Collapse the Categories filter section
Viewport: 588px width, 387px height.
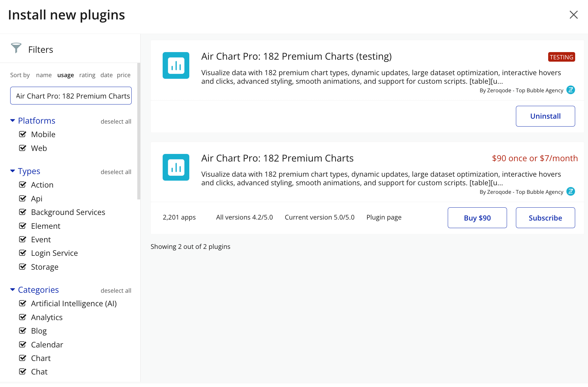tap(13, 290)
